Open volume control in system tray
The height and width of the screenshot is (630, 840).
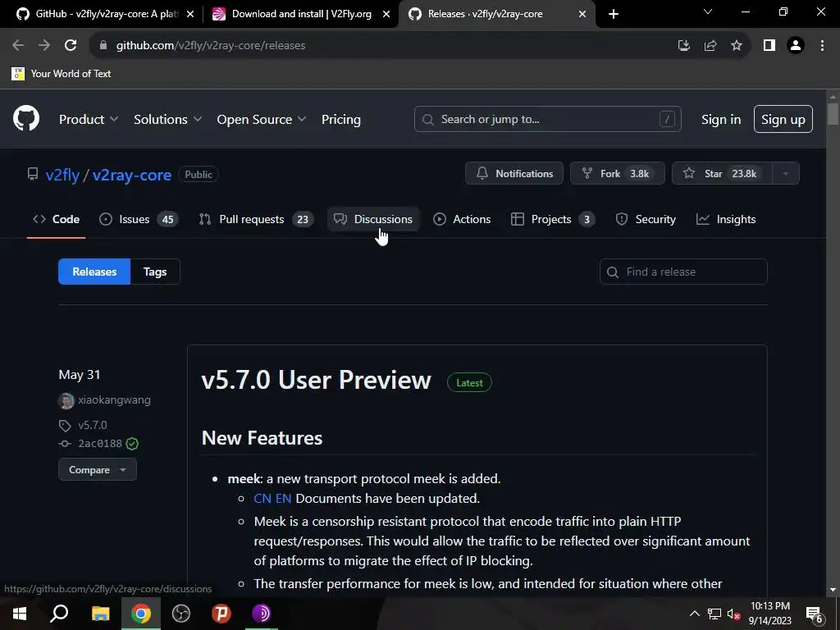pyautogui.click(x=734, y=614)
